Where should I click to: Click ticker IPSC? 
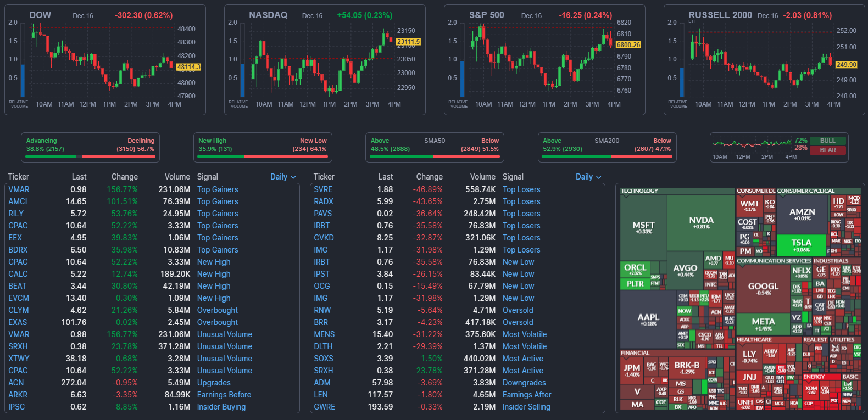[16, 407]
